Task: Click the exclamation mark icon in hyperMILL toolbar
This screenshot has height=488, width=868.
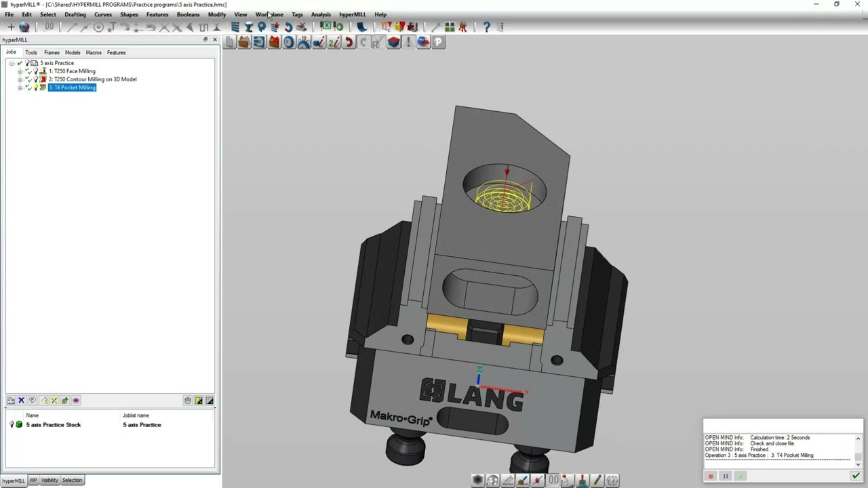Action: 408,42
